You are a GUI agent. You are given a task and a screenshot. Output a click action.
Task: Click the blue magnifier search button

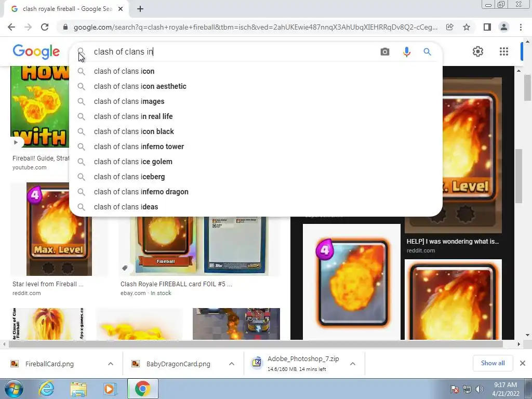427,51
